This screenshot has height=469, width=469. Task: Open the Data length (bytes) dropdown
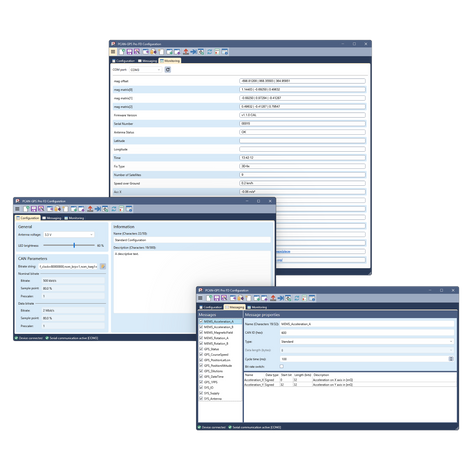(x=367, y=350)
